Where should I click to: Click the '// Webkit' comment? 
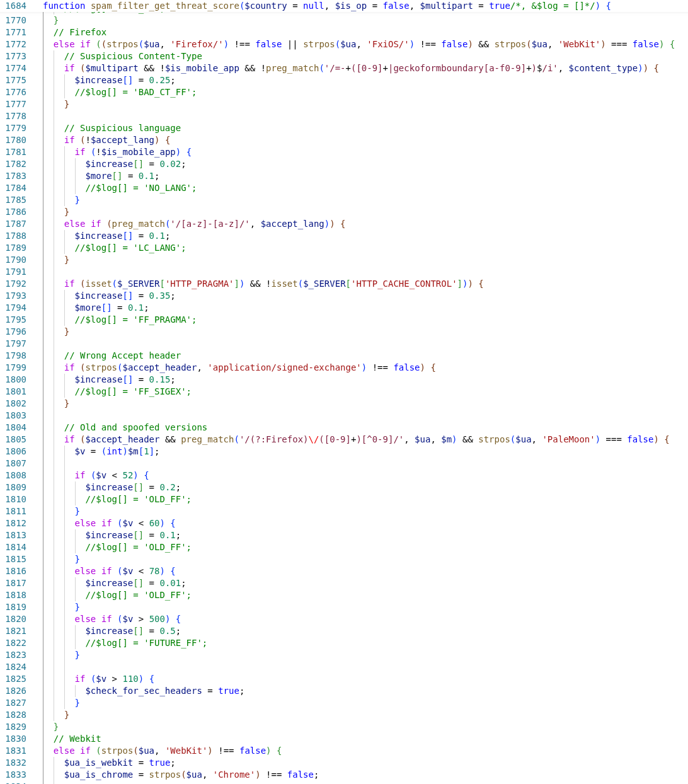coord(77,739)
